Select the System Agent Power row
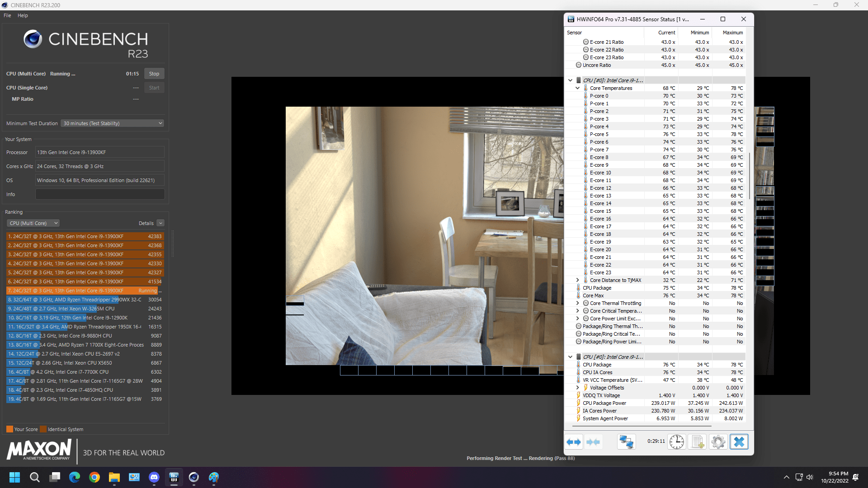The height and width of the screenshot is (488, 868). click(x=655, y=418)
